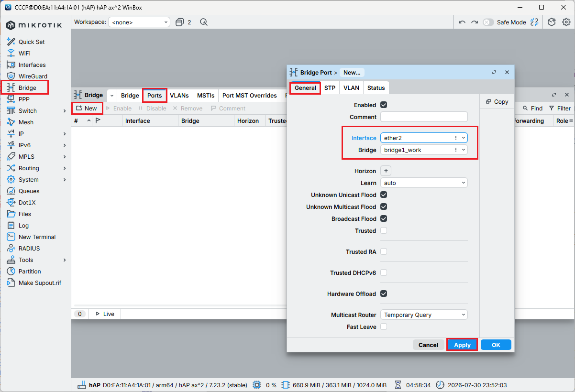The height and width of the screenshot is (392, 575).
Task: Click the box icon left of the settings gear
Action: point(552,22)
